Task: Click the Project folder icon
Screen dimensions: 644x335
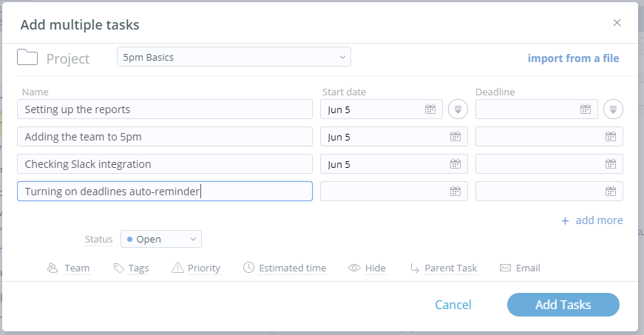Action: pyautogui.click(x=27, y=57)
